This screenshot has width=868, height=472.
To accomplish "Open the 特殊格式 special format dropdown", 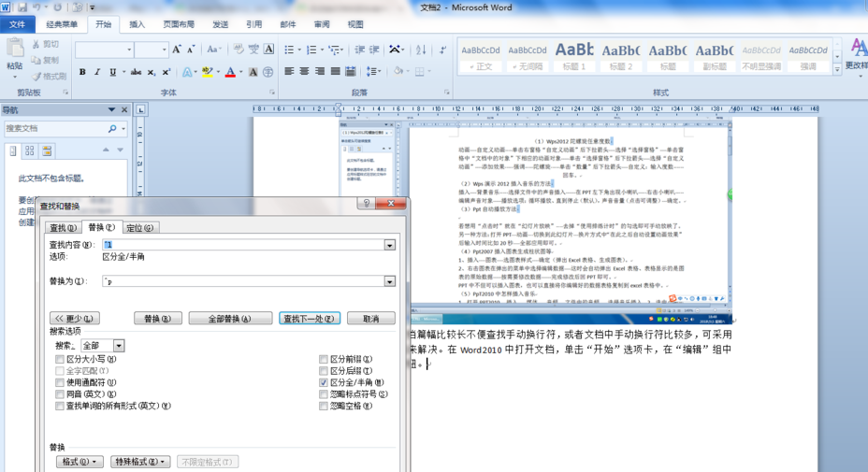I will 140,462.
